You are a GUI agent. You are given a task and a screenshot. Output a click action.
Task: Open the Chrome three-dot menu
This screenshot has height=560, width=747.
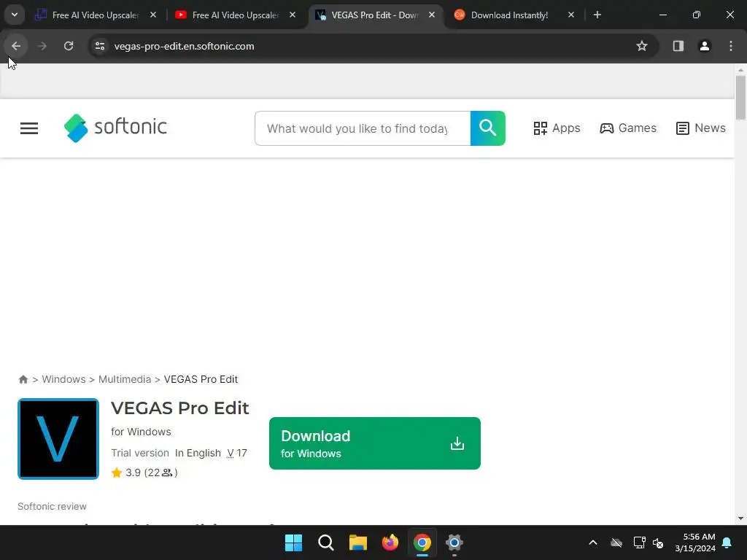[730, 46]
